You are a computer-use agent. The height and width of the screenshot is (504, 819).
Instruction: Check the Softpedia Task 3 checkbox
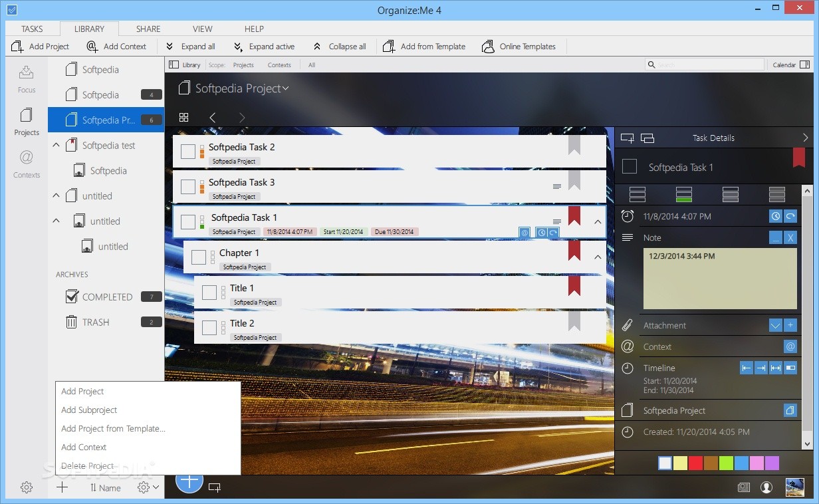point(188,187)
